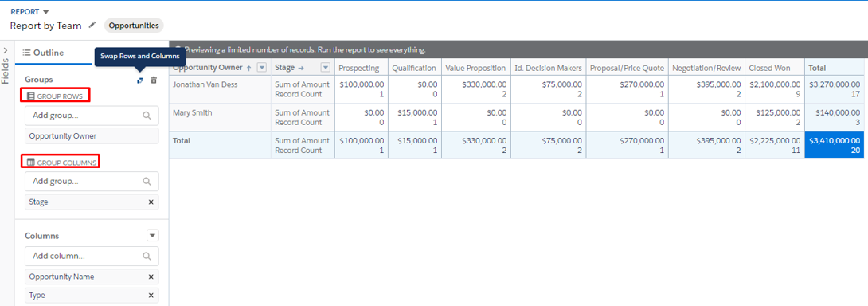868x306 pixels.
Task: Click the Swap Rows and Columns icon
Action: tap(140, 81)
